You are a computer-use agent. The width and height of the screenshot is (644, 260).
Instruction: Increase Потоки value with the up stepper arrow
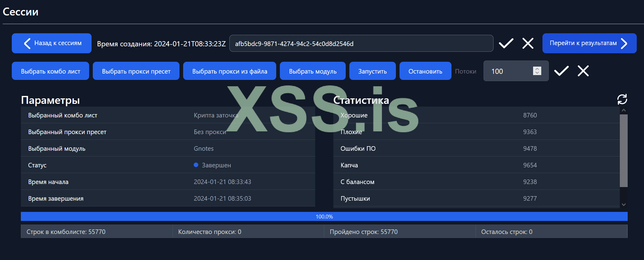tap(537, 69)
